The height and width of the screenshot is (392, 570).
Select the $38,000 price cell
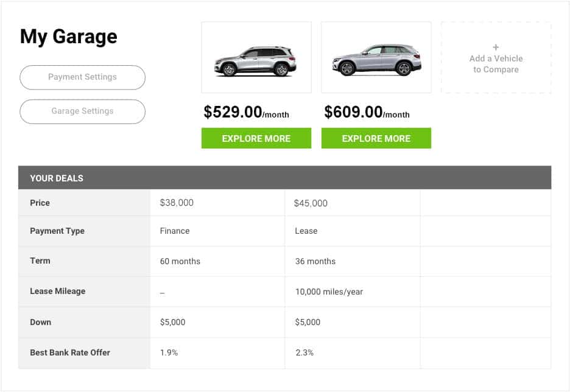tap(217, 203)
